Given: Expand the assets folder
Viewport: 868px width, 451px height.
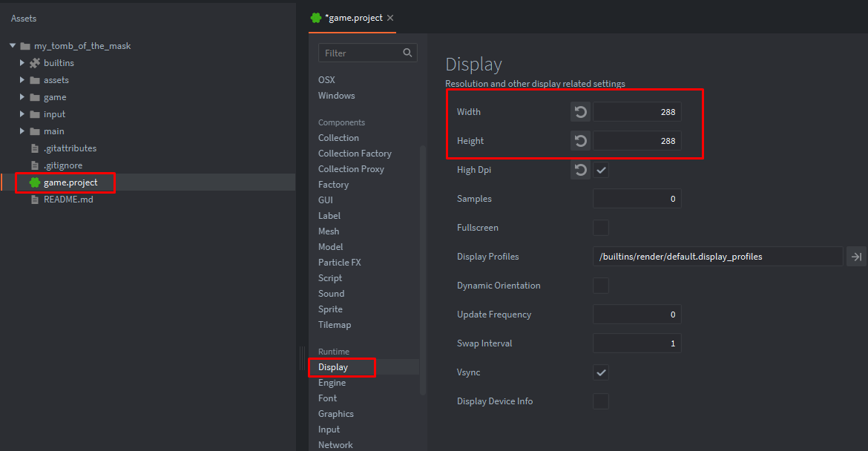Looking at the screenshot, I should click(x=22, y=80).
